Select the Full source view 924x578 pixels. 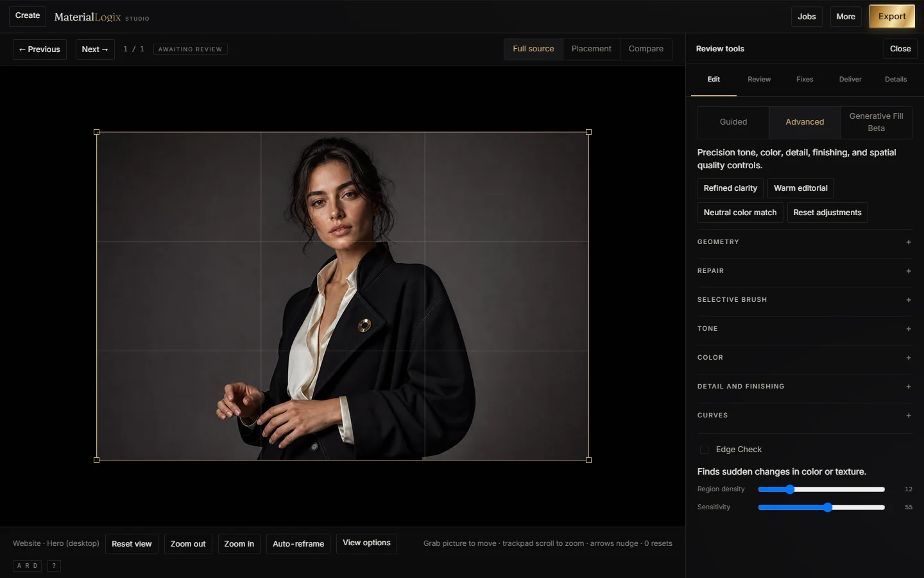[533, 49]
